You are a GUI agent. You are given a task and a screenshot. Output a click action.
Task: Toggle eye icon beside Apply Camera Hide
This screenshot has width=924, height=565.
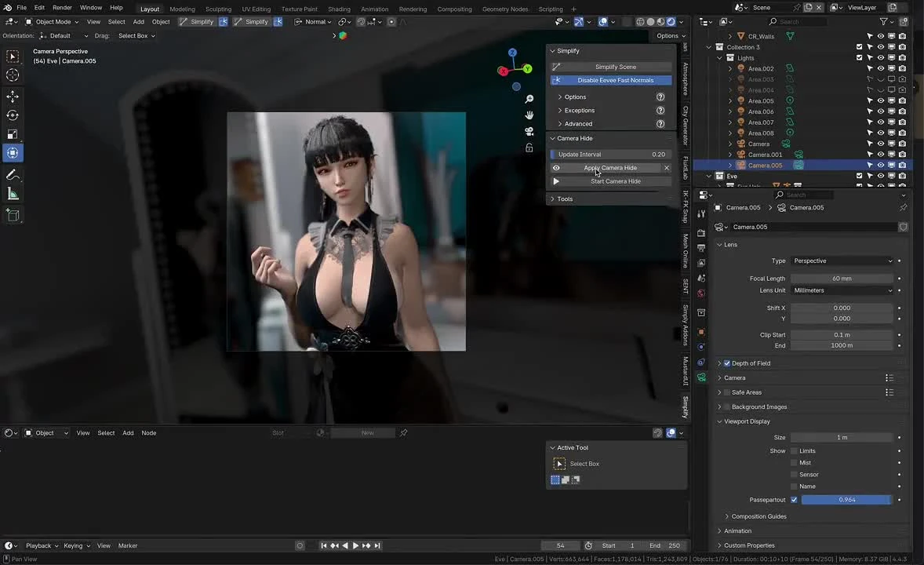point(556,168)
